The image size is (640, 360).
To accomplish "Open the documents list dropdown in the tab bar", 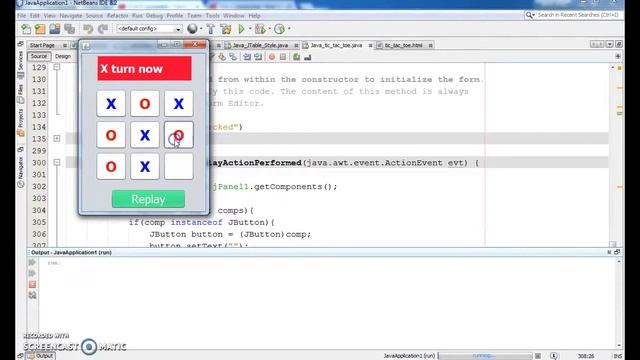I will [610, 44].
